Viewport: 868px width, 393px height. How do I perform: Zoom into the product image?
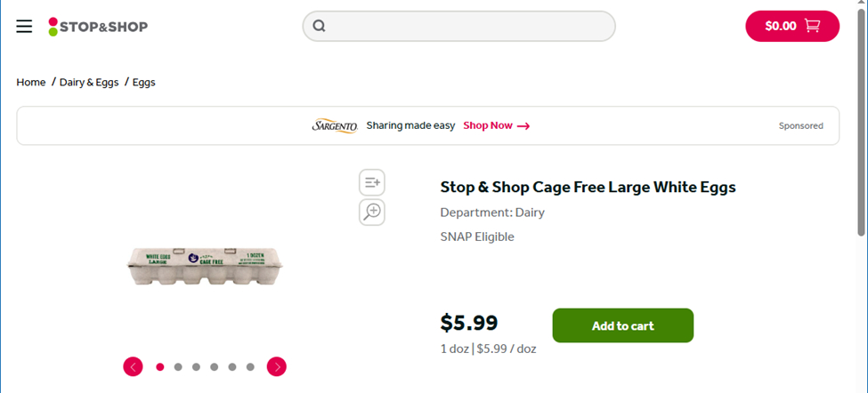pyautogui.click(x=372, y=212)
